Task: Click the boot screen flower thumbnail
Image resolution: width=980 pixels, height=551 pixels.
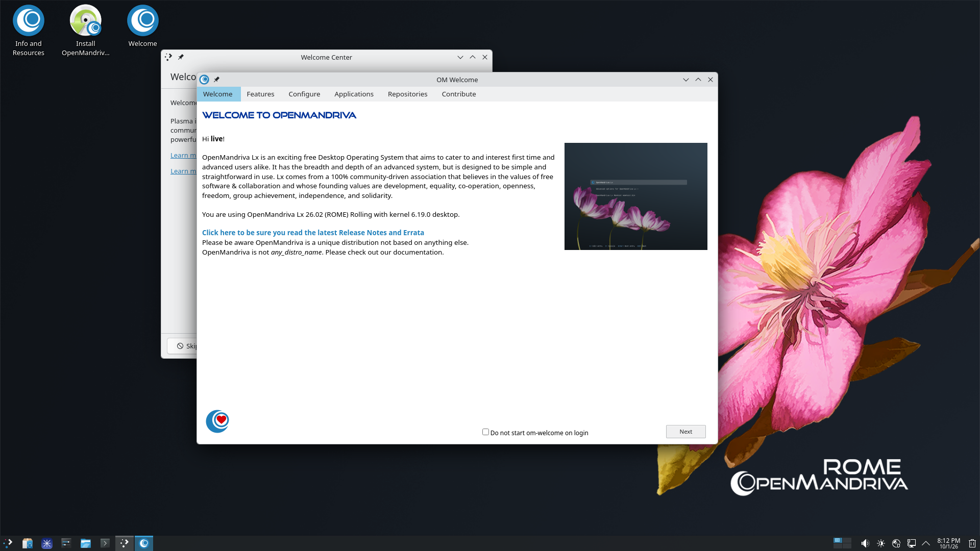Action: coord(635,196)
